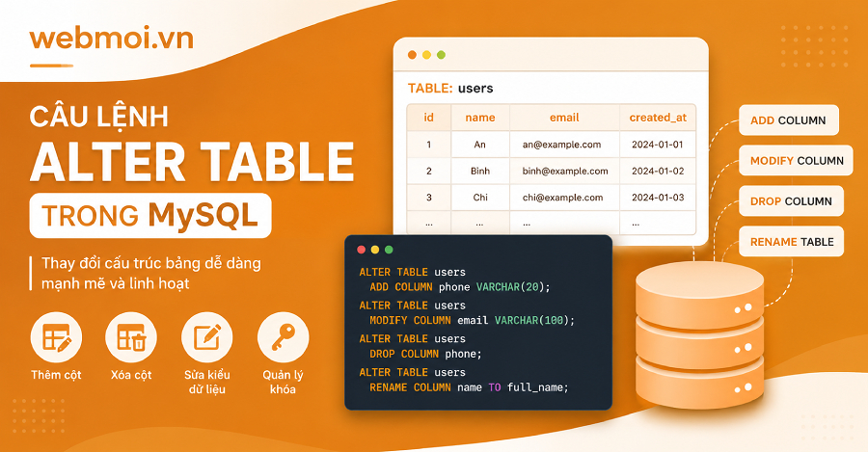Click the 2024-01-03 date cell
Screen dimensions: 868x452
pyautogui.click(x=658, y=198)
